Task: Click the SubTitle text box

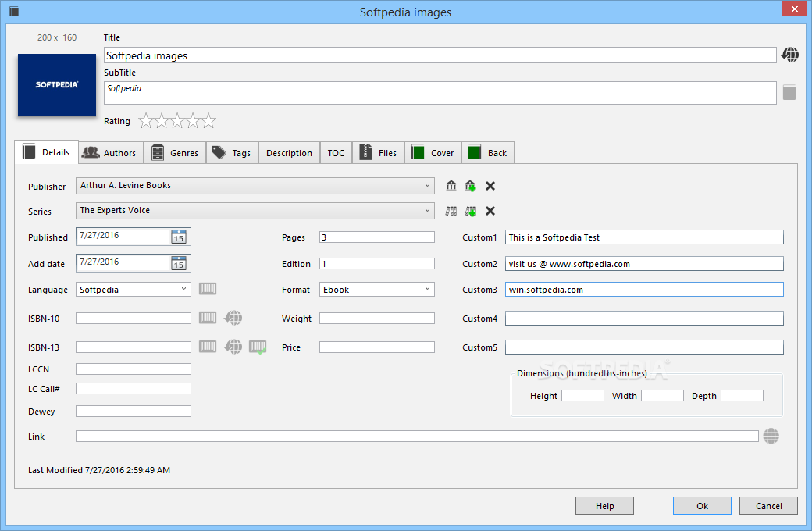Action: pyautogui.click(x=440, y=93)
